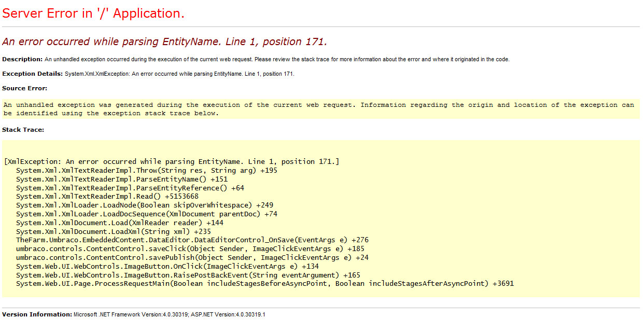The image size is (644, 332).
Task: Click the XmlTextReaderImpl.Read() +5153668 line
Action: 107,197
